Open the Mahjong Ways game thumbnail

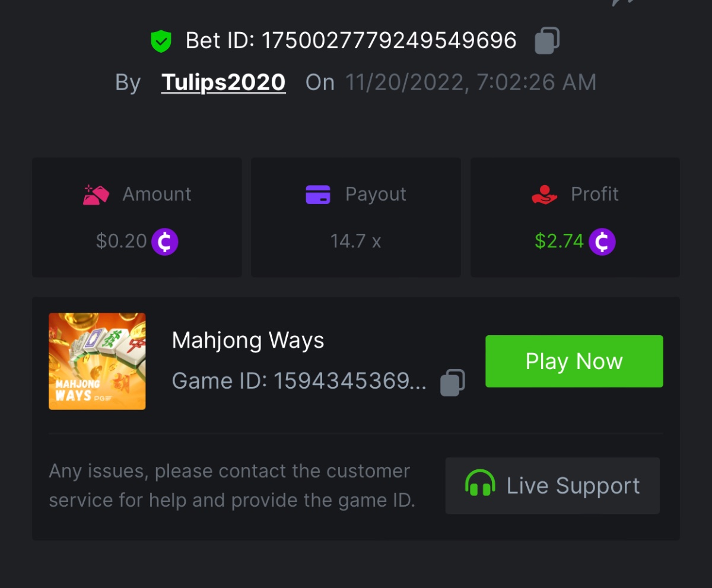(97, 361)
